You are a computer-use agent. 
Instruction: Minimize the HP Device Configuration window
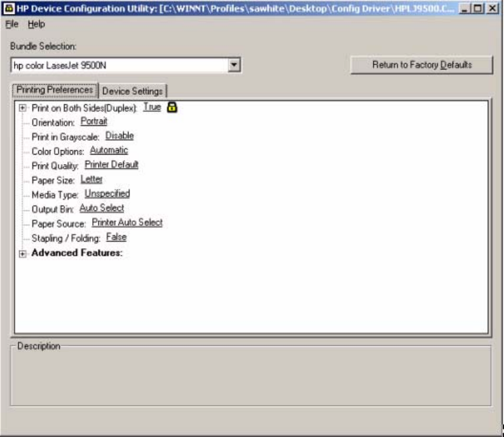point(464,8)
